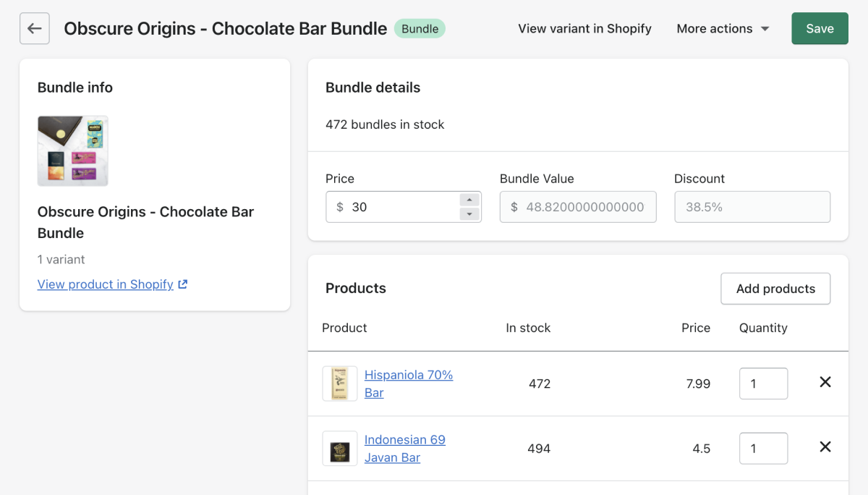Go back using the arrow button
The height and width of the screenshot is (495, 868).
click(x=35, y=28)
